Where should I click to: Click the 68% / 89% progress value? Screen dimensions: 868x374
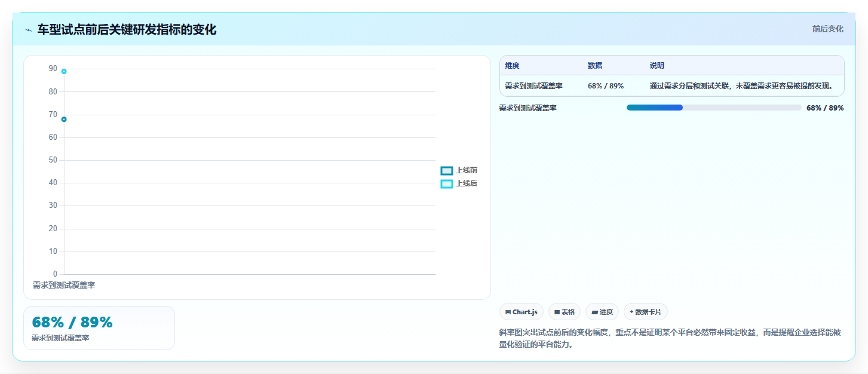pyautogui.click(x=825, y=108)
